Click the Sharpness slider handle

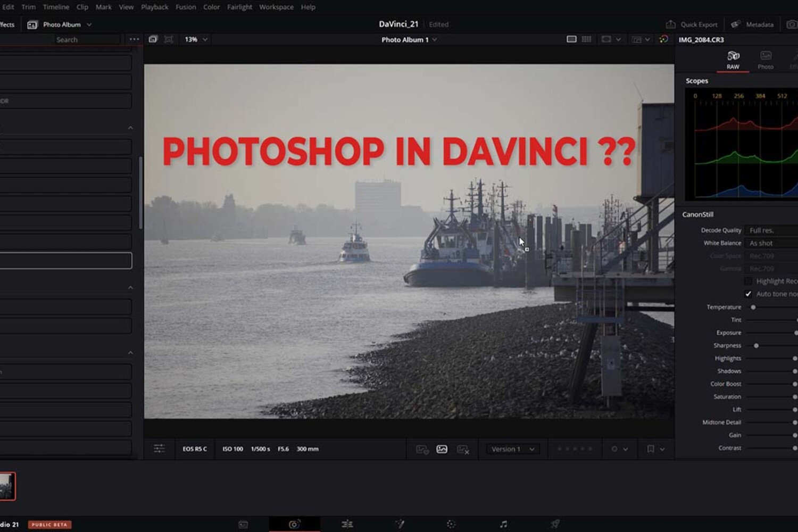(756, 346)
